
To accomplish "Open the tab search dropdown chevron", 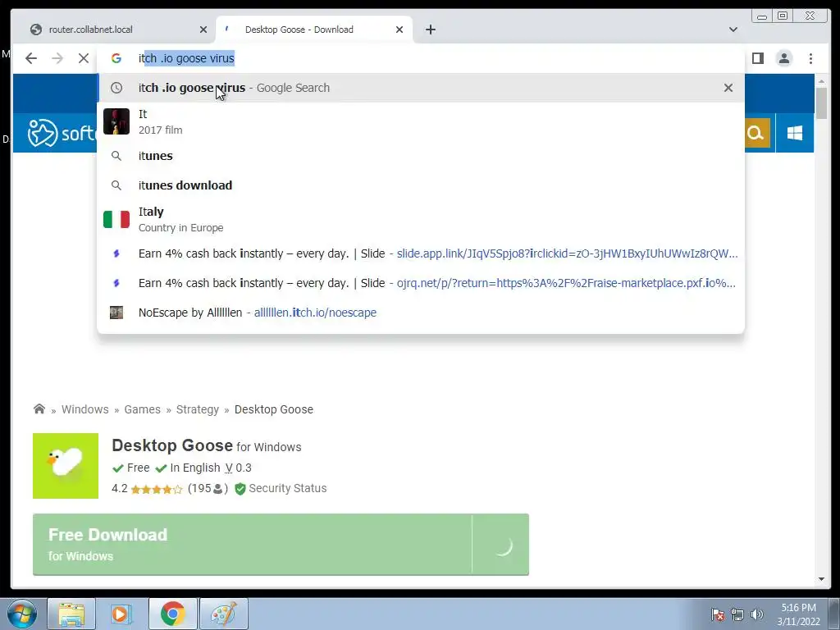I will click(x=733, y=30).
